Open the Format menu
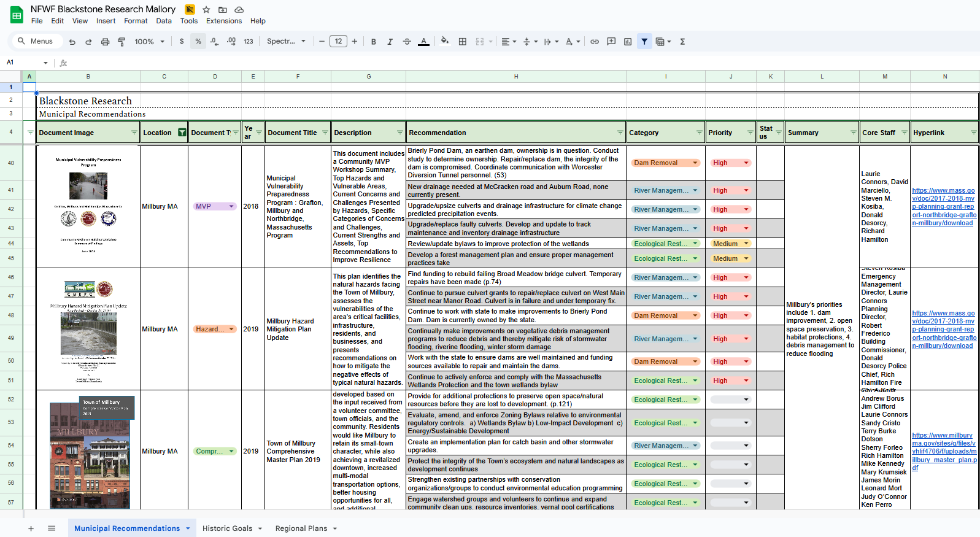 (136, 21)
